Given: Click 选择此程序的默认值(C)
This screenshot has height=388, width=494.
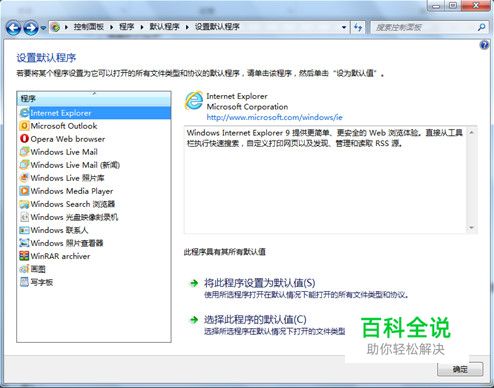Looking at the screenshot, I should 255,320.
